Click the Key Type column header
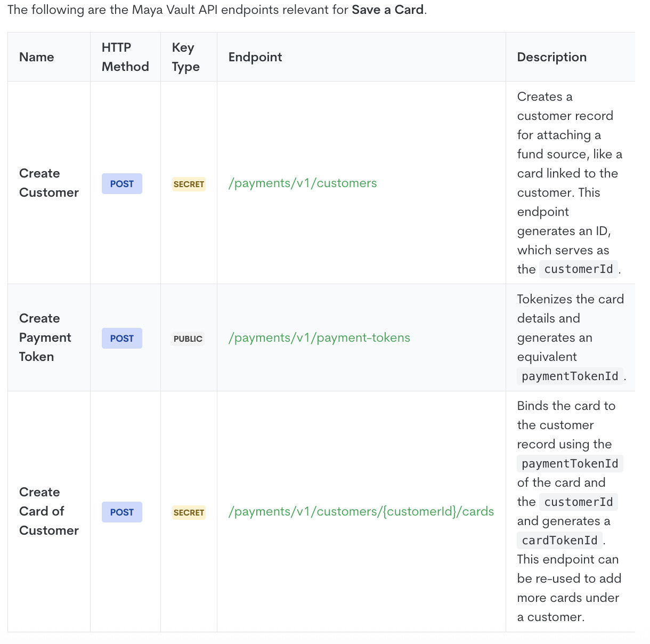Screen dimensions: 650x644 pos(185,57)
